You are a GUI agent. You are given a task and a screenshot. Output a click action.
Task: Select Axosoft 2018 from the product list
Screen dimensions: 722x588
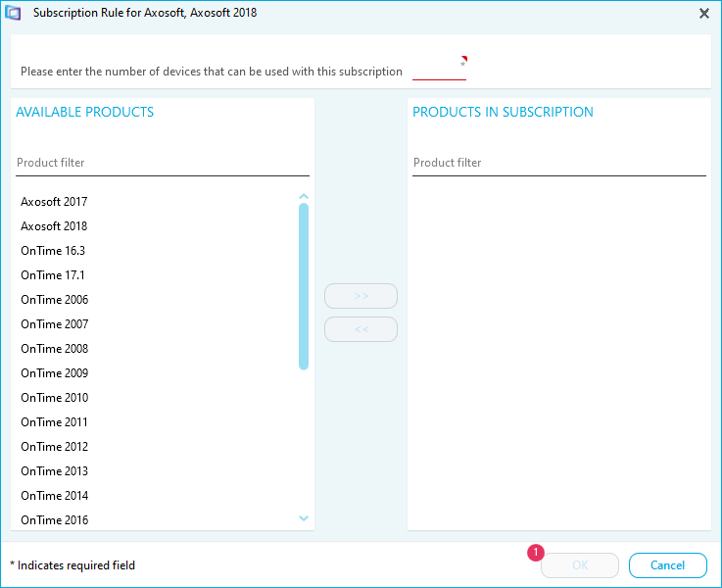[x=54, y=226]
